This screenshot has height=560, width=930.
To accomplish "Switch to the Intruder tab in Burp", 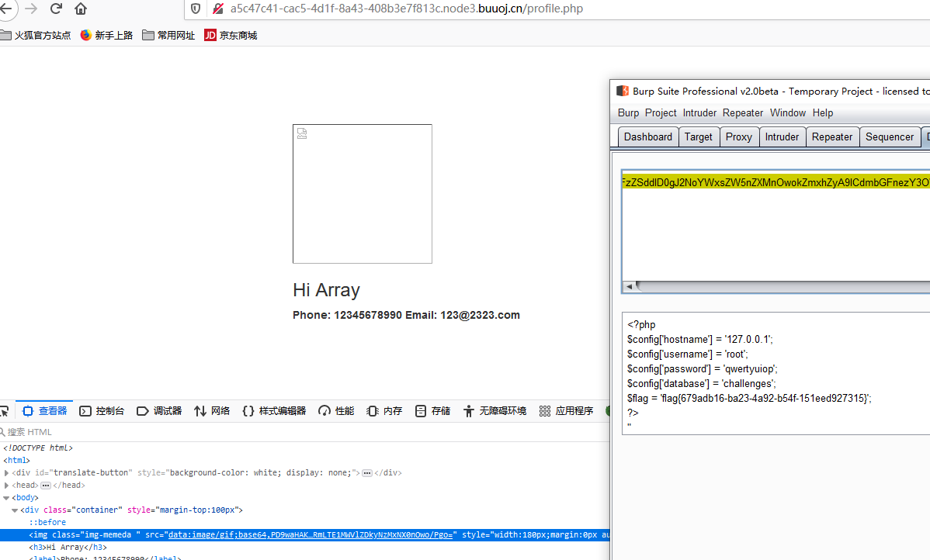I will [782, 137].
